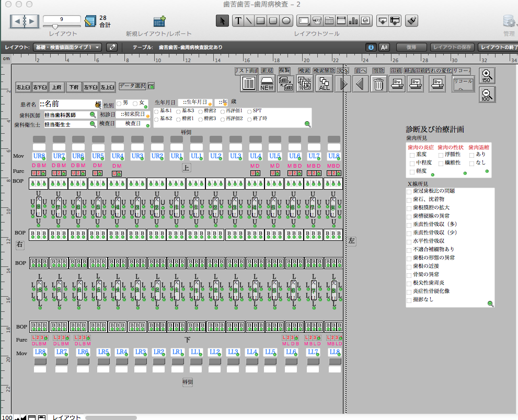This screenshot has width=518, height=420.
Task: Toggle the Aa formatting bar button
Action: [x=384, y=47]
